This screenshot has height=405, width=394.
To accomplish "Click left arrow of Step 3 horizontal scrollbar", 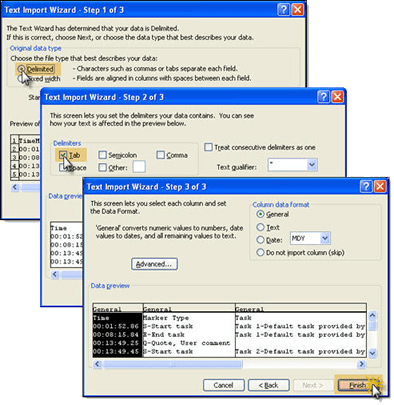I will [x=97, y=364].
